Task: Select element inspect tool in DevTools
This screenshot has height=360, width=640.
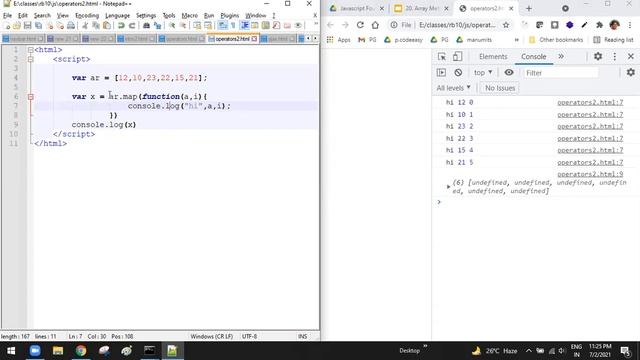Action: (442, 56)
